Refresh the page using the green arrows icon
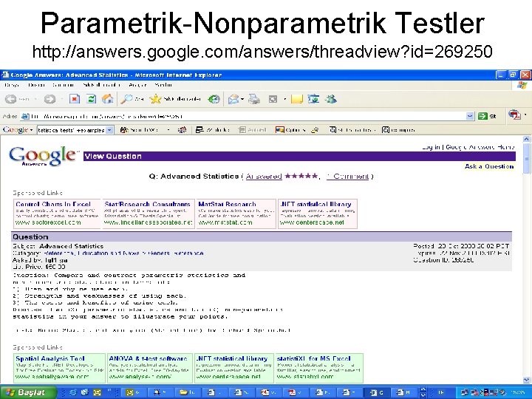Image resolution: width=532 pixels, height=399 pixels. tap(91, 99)
